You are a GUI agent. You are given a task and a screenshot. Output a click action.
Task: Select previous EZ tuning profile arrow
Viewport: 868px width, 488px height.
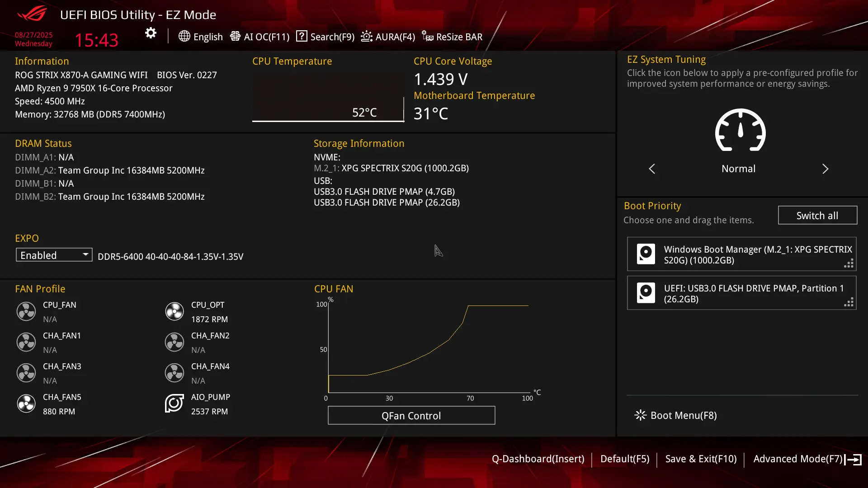tap(652, 169)
